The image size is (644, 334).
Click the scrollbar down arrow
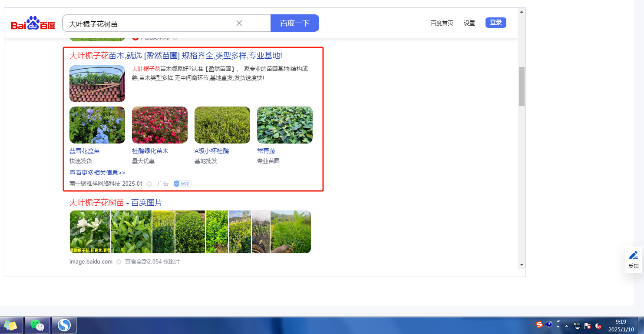[x=522, y=265]
